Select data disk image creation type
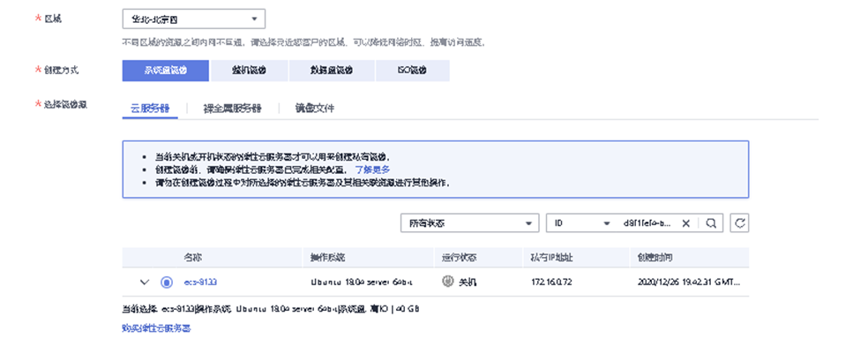The height and width of the screenshot is (347, 868). tap(332, 71)
